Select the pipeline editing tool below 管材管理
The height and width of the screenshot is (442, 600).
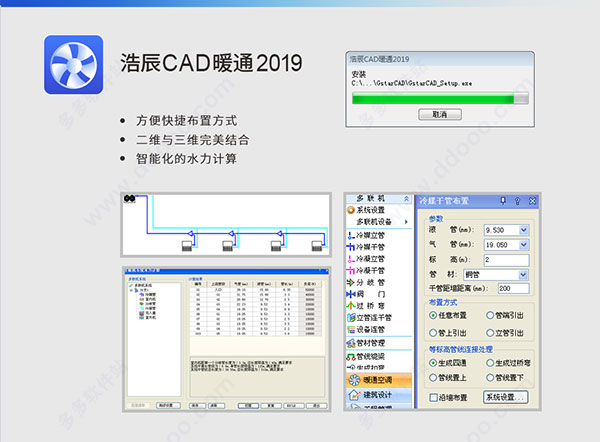tap(366, 356)
